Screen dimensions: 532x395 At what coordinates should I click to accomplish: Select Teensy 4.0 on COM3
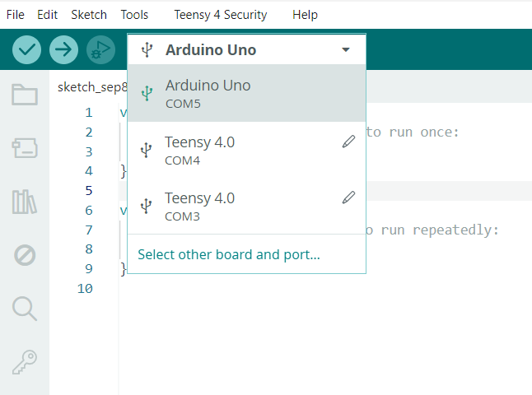[247, 206]
